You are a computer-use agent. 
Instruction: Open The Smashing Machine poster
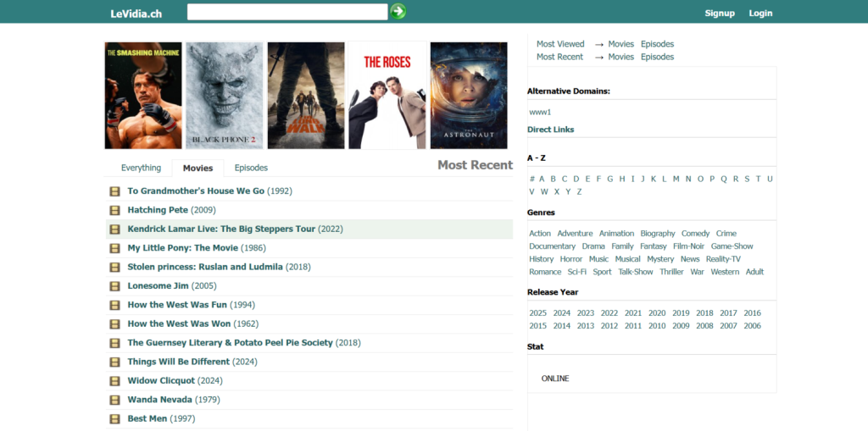pos(143,95)
